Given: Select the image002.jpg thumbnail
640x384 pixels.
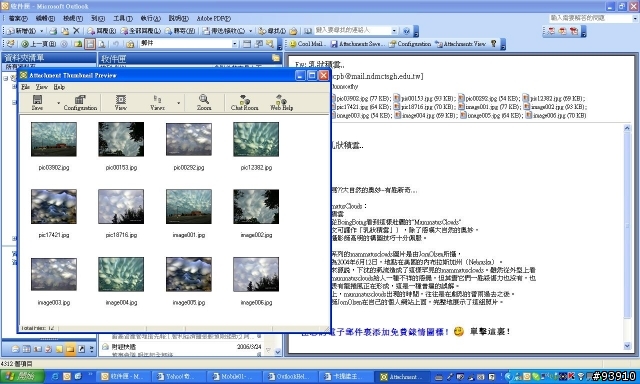Looking at the screenshot, I should [256, 206].
